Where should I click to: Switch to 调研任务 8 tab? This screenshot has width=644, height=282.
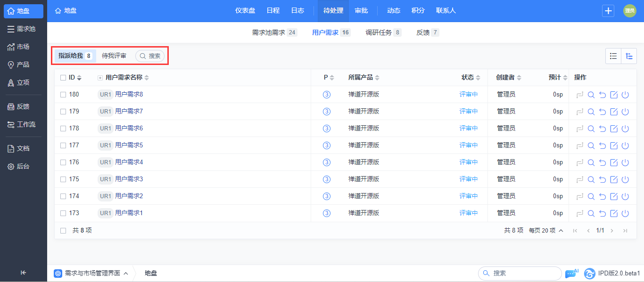383,32
